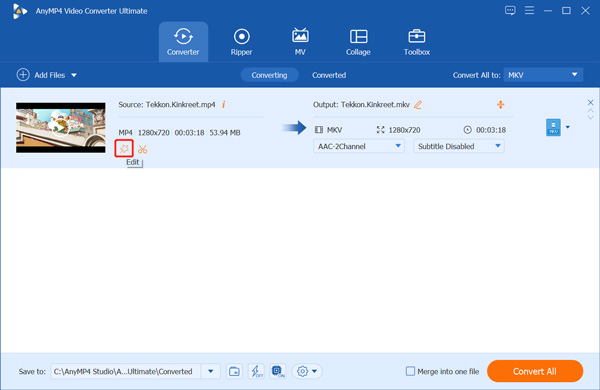Click the feedback chat icon in title bar
The height and width of the screenshot is (390, 600).
point(510,10)
